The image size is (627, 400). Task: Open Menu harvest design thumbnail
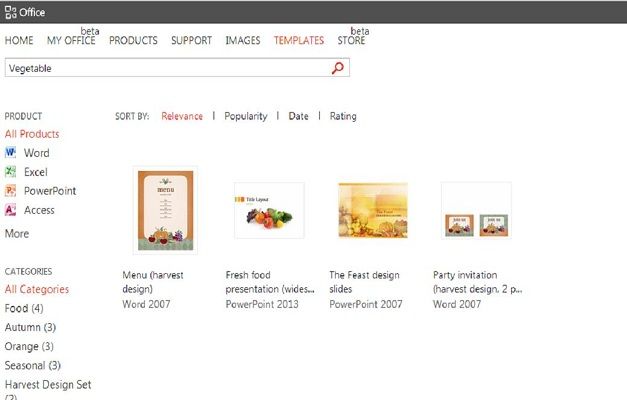pos(165,210)
